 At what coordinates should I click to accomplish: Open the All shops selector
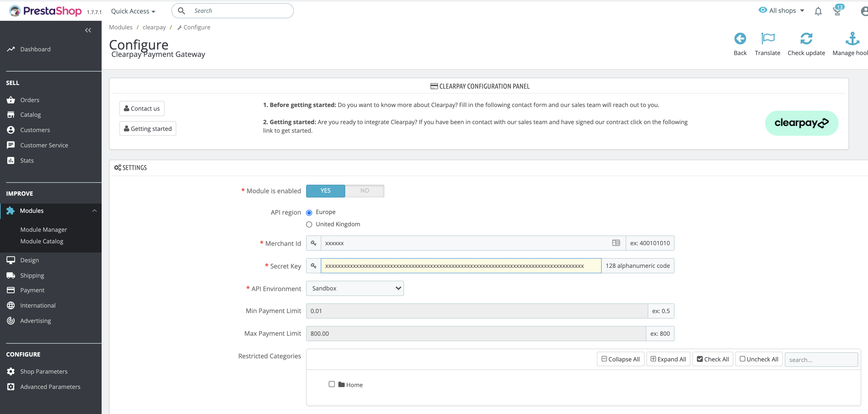point(781,10)
